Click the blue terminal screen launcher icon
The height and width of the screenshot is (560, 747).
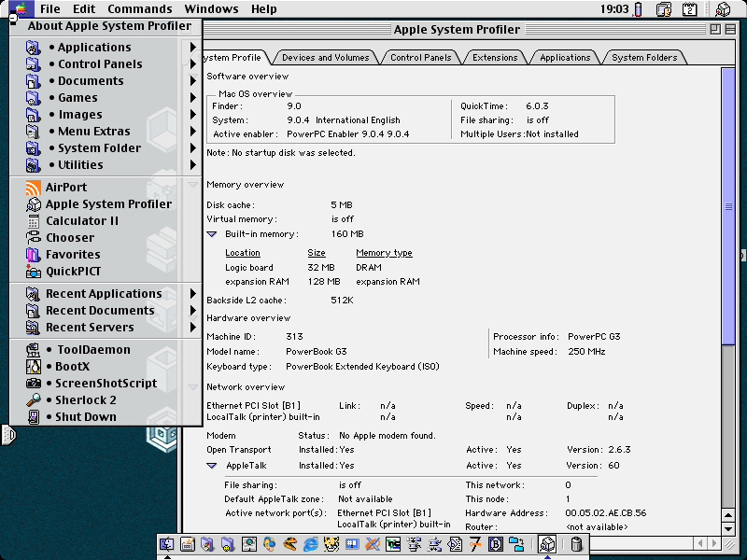[352, 544]
